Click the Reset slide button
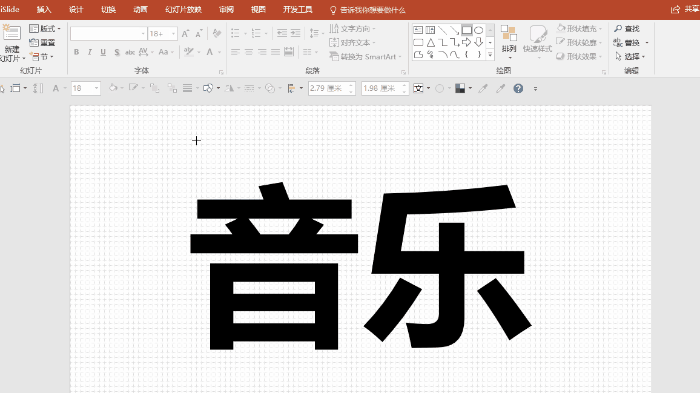This screenshot has height=393, width=700. (42, 42)
